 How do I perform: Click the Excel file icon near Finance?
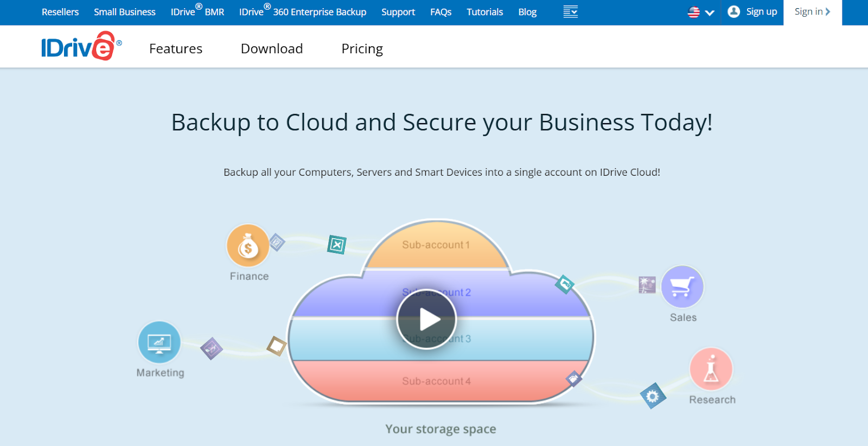tap(337, 245)
